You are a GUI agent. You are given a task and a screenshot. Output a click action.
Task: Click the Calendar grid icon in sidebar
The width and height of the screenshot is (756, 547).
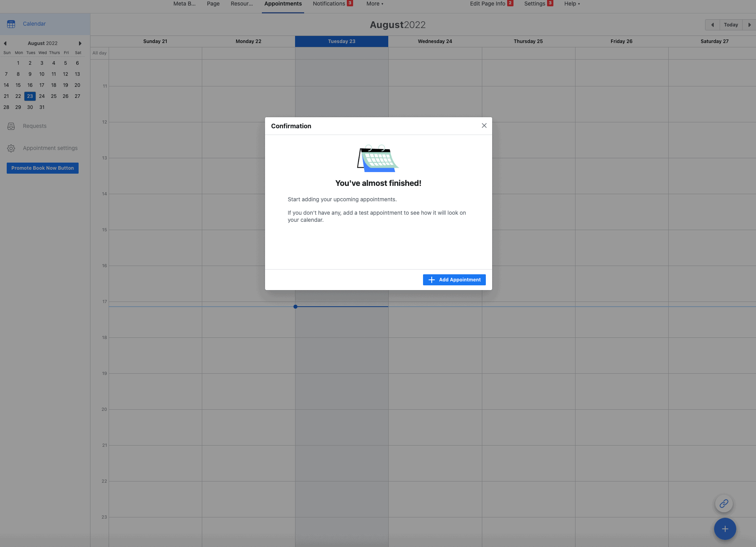pos(11,24)
